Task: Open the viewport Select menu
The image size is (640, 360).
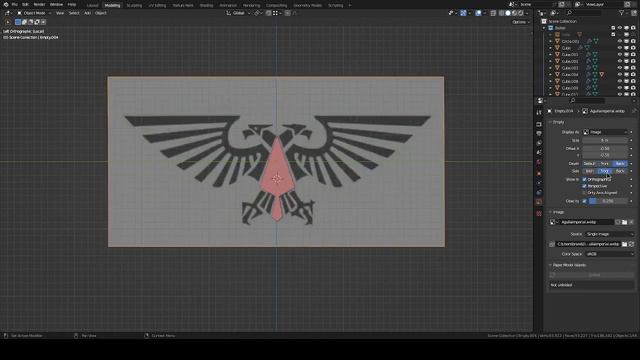Action: coord(74,13)
